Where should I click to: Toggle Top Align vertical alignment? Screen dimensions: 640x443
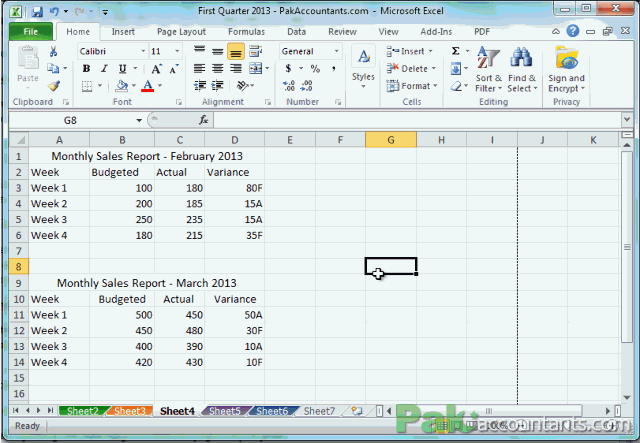point(200,51)
